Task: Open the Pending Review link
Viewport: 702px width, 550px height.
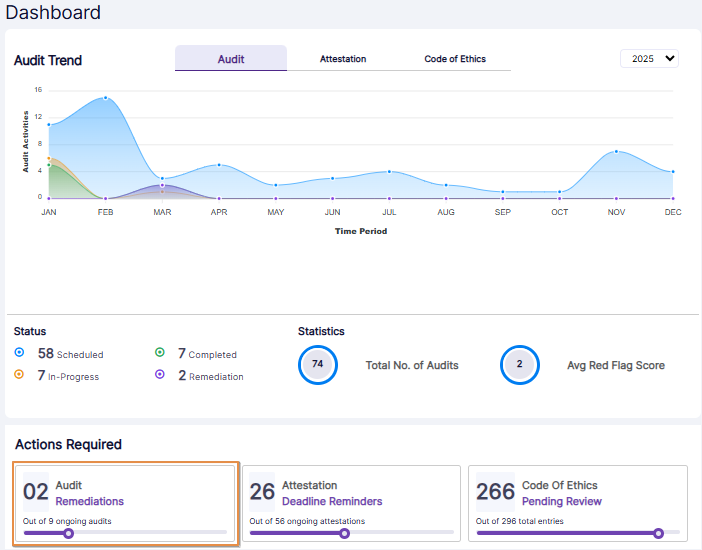Action: coord(562,501)
